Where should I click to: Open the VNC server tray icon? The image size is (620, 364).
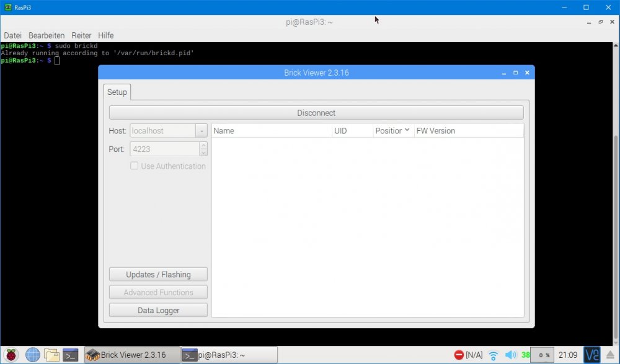tap(591, 355)
